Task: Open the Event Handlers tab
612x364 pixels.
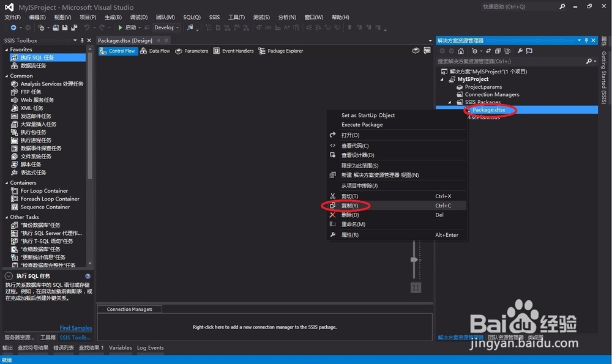Action: pyautogui.click(x=233, y=51)
